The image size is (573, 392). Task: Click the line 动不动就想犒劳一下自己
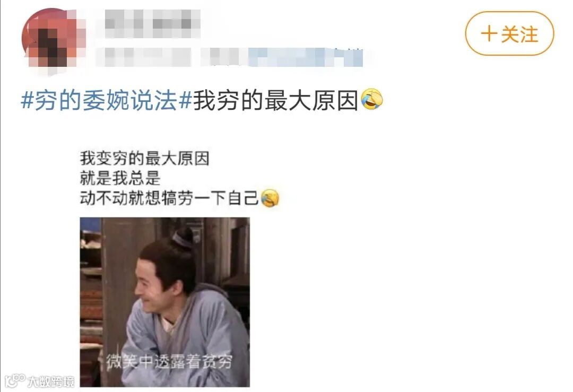coord(169,198)
